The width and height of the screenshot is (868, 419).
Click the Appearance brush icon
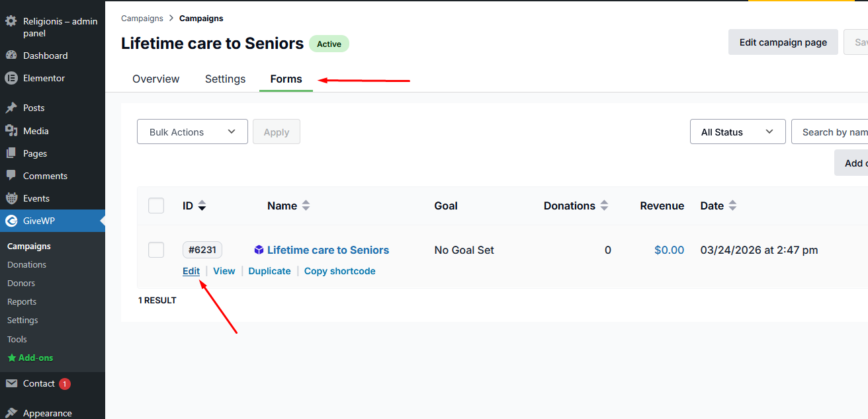11,413
